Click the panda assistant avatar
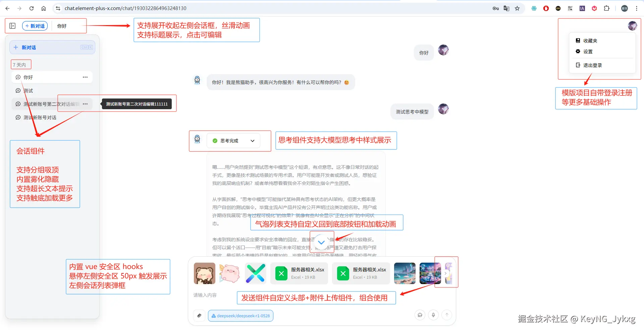 (197, 80)
